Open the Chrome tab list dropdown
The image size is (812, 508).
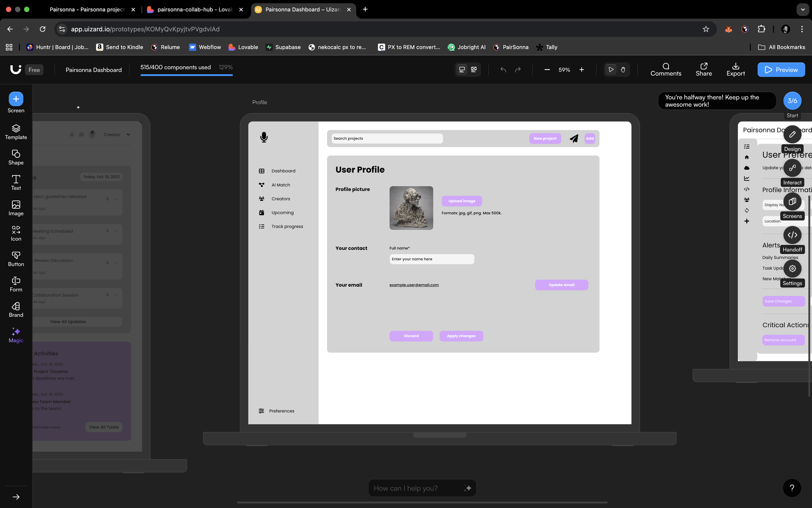(803, 9)
